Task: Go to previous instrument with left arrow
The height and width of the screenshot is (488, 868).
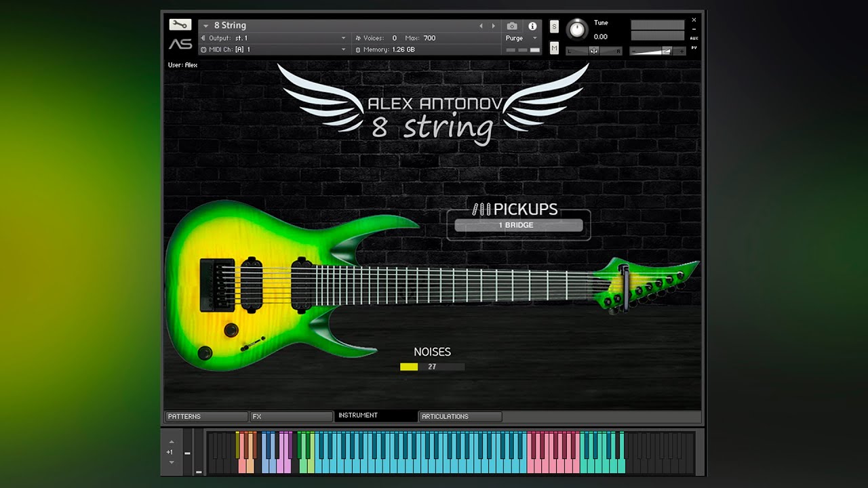Action: [x=481, y=26]
